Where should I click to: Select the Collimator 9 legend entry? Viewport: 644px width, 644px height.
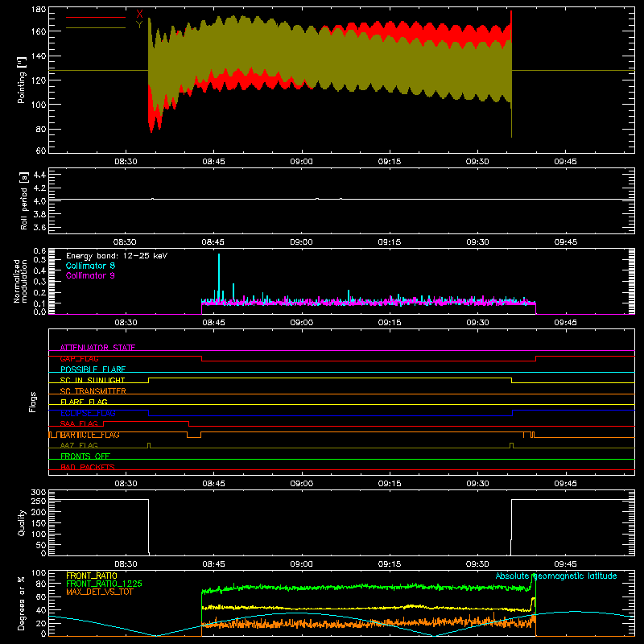coord(90,275)
